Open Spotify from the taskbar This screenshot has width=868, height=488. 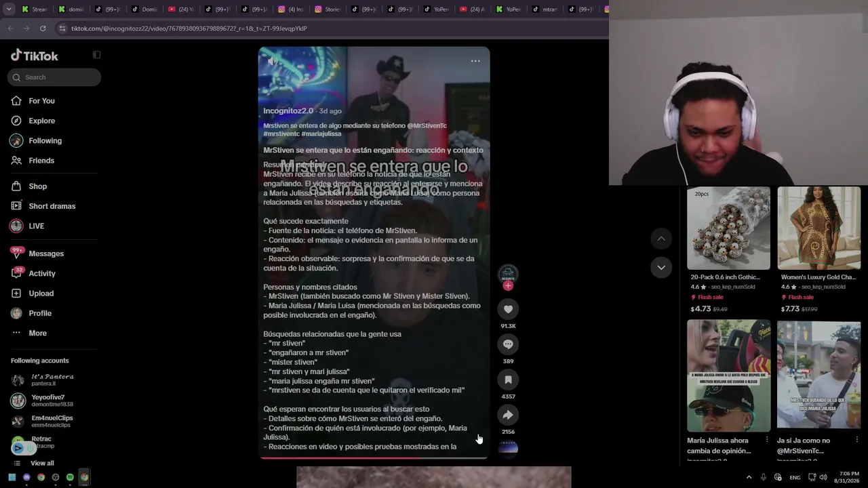(x=70, y=477)
